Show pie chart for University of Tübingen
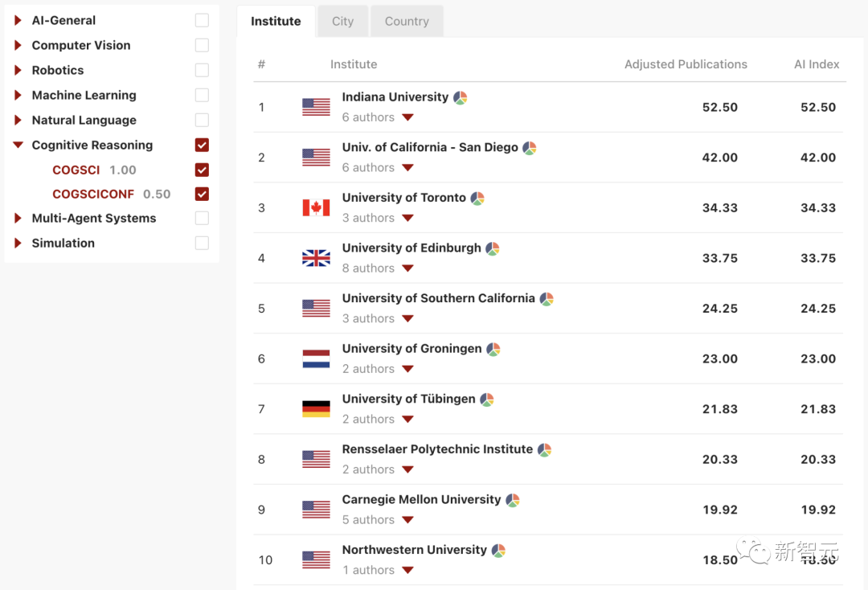This screenshot has width=868, height=590. pos(487,399)
